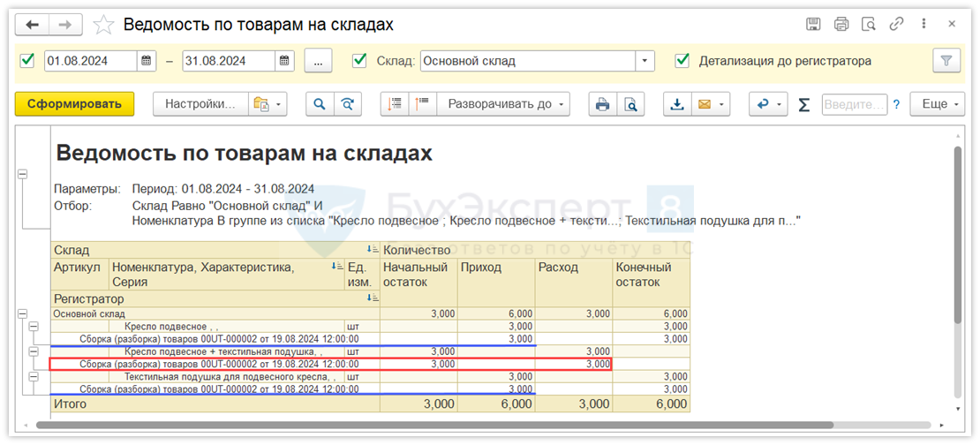Click the find magnifier icon
Image resolution: width=980 pixels, height=445 pixels.
(x=320, y=104)
